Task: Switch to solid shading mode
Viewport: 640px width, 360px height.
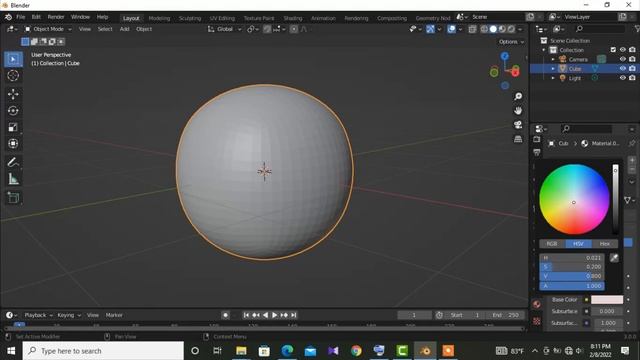Action: point(493,29)
